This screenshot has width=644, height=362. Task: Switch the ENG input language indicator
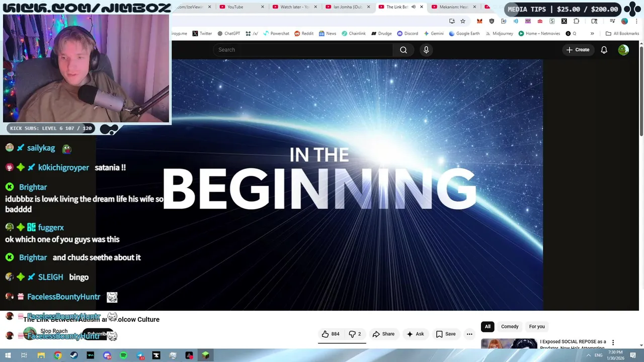tap(599, 355)
